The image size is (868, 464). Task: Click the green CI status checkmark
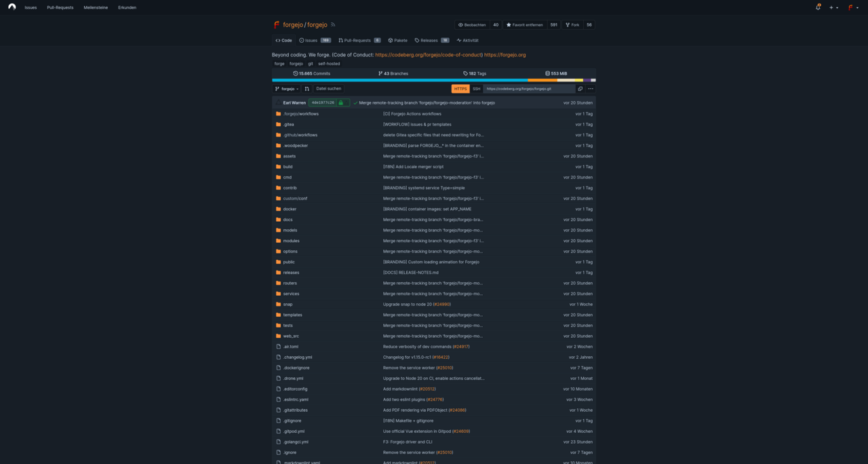point(355,102)
